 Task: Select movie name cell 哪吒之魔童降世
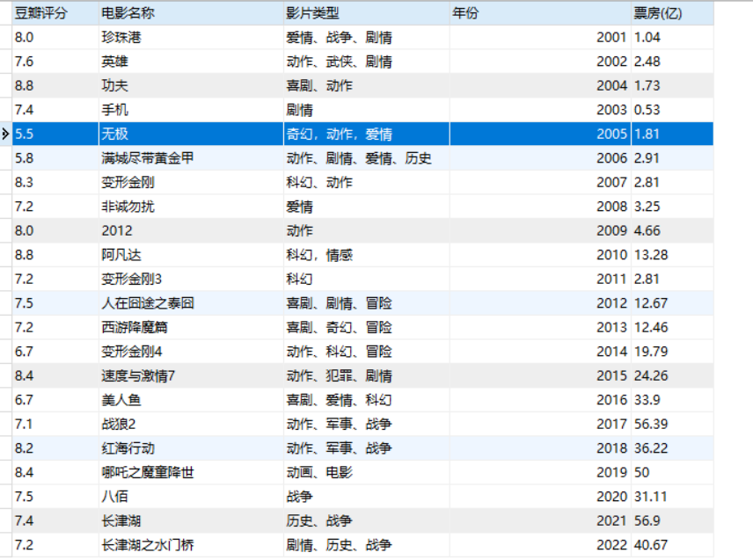point(191,472)
